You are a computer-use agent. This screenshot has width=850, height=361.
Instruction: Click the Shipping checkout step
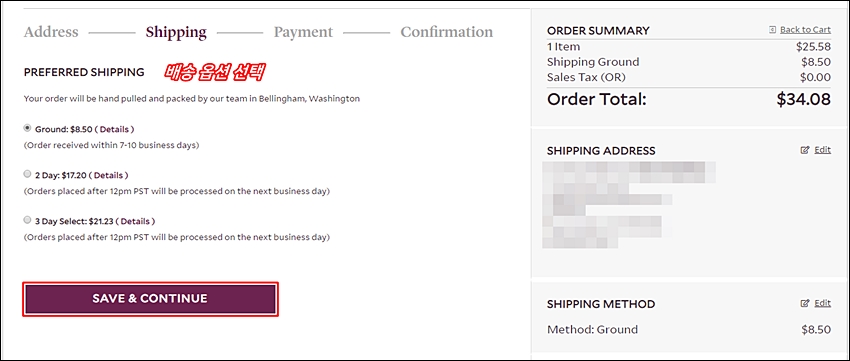176,33
